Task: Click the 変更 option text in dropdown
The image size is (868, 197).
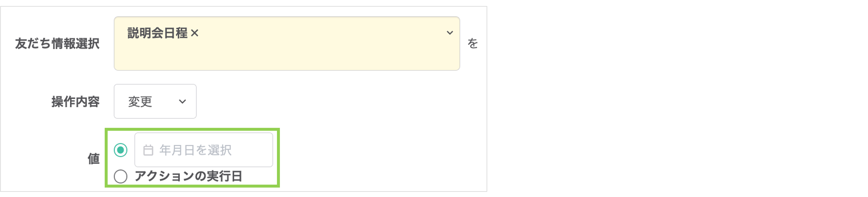Action: (140, 102)
